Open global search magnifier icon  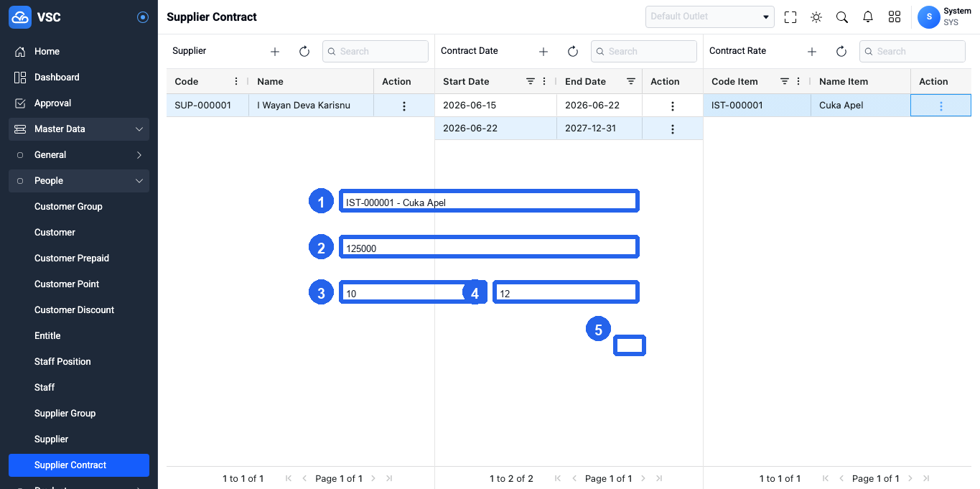(842, 17)
